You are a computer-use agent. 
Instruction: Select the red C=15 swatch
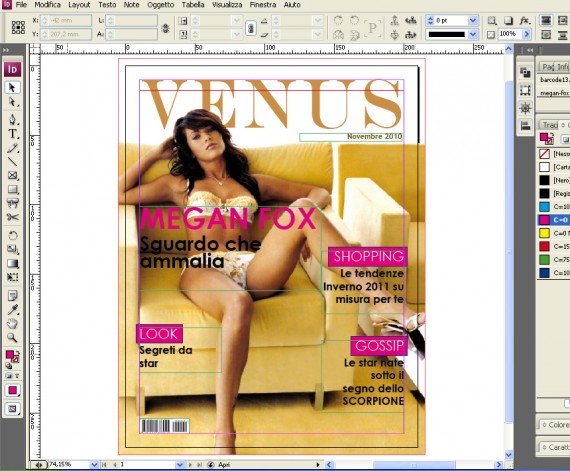coord(554,246)
